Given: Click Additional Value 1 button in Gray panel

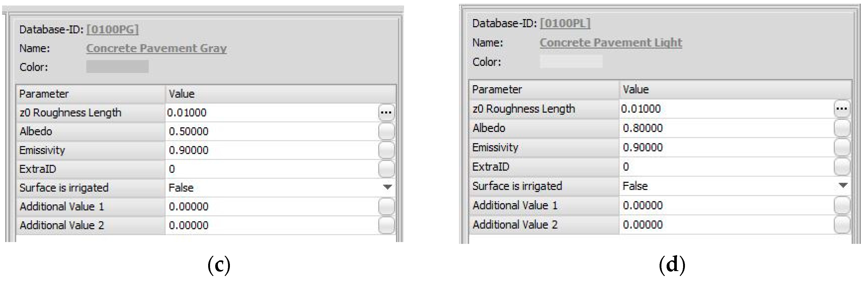Looking at the screenshot, I should click(x=386, y=206).
